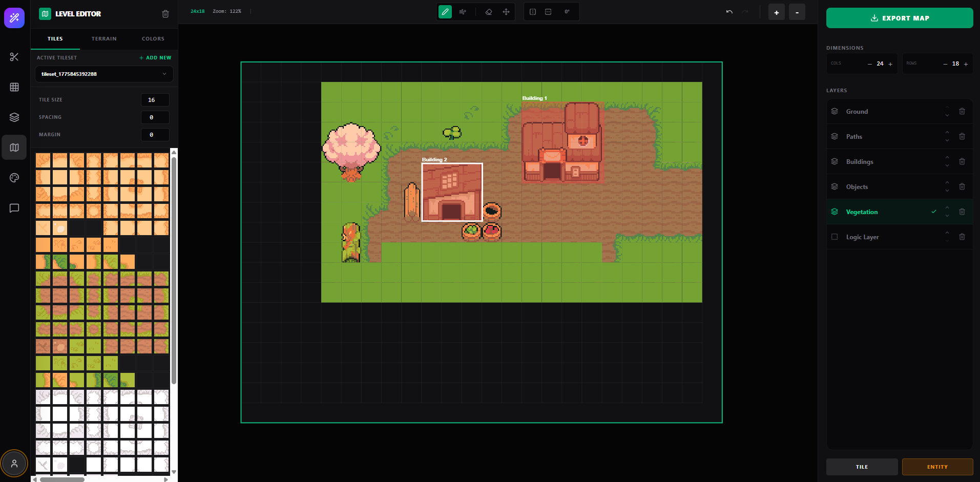Image resolution: width=980 pixels, height=482 pixels.
Task: Click the trash icon beside Level Editor title
Action: (x=165, y=14)
